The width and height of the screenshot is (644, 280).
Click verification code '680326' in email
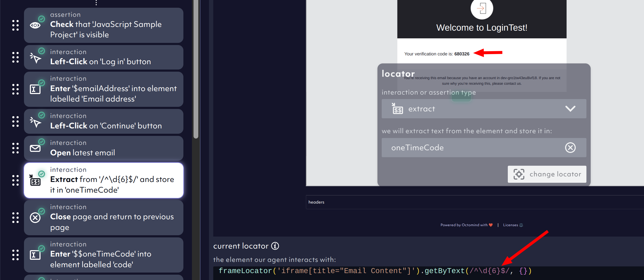(x=462, y=54)
